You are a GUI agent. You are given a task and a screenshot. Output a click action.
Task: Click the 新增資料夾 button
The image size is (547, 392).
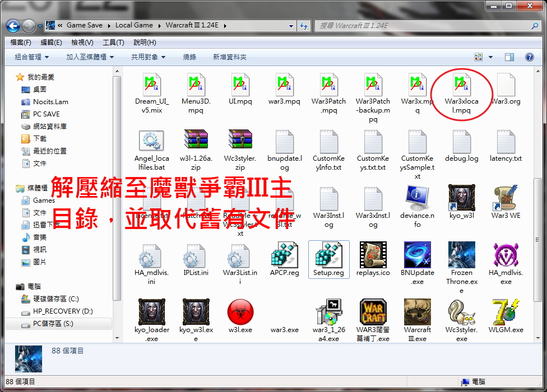coord(230,57)
